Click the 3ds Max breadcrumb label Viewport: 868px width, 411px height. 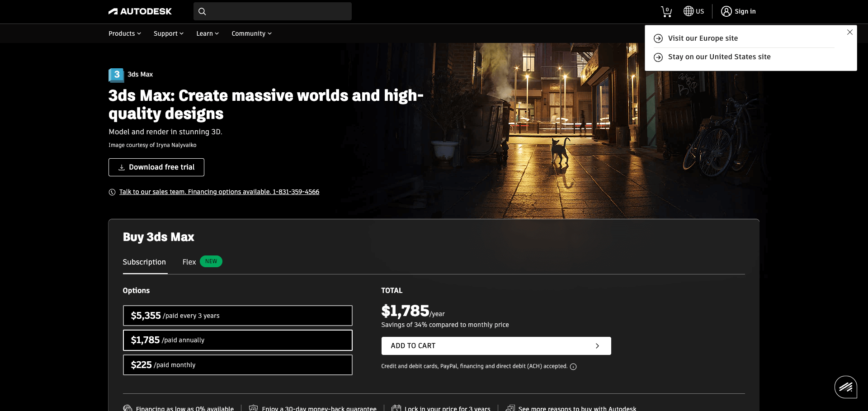click(140, 74)
